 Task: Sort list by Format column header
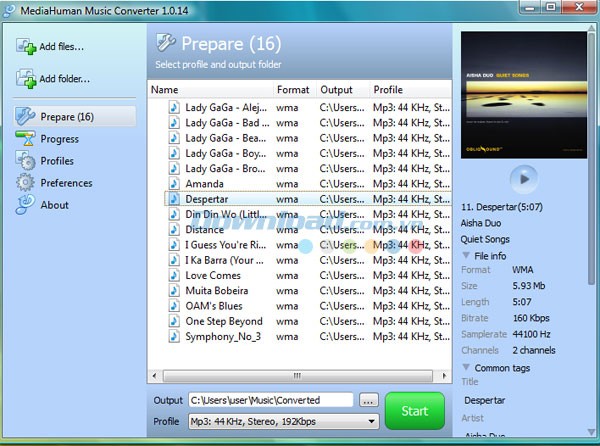295,90
